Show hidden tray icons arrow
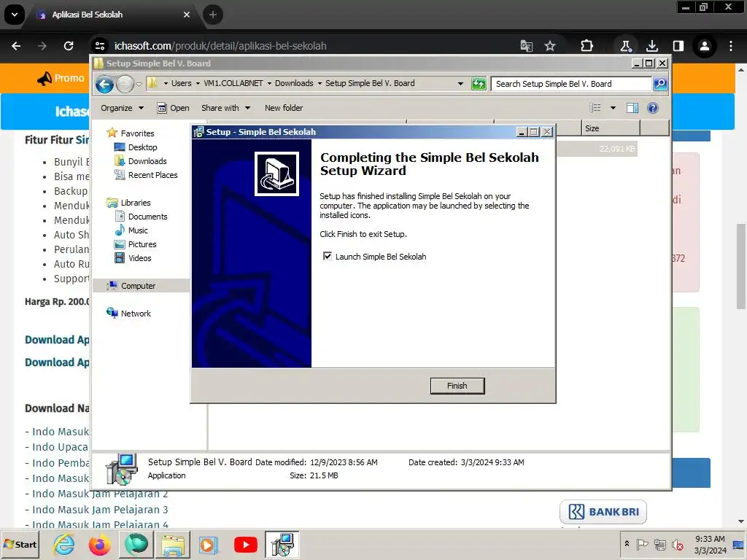The height and width of the screenshot is (560, 747). click(627, 543)
